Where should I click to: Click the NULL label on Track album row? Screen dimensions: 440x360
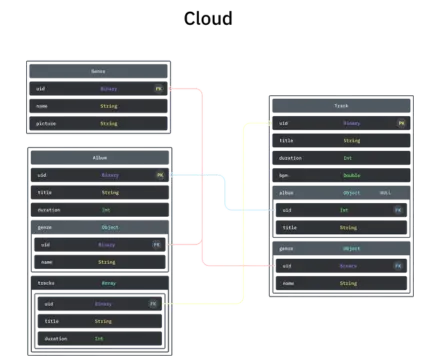[385, 193]
